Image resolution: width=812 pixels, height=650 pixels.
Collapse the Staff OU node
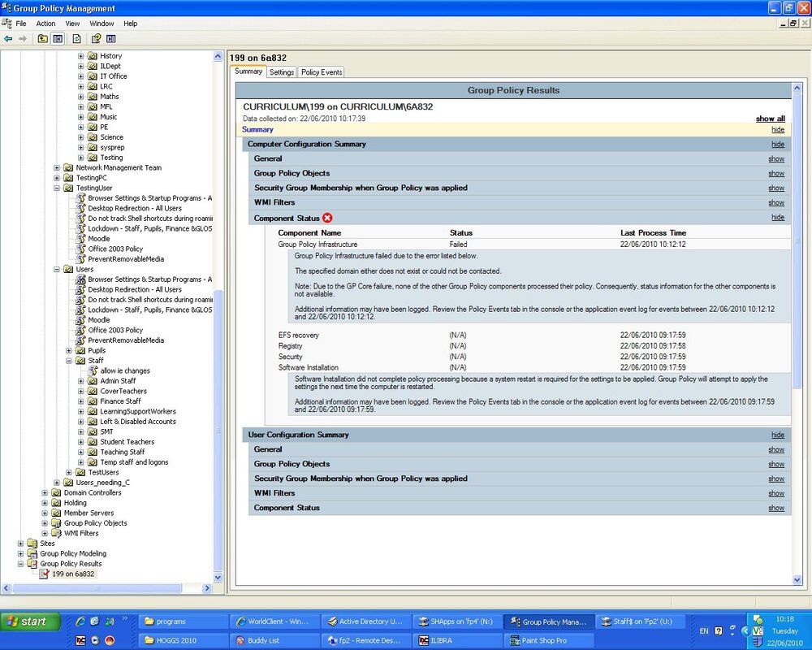(69, 361)
